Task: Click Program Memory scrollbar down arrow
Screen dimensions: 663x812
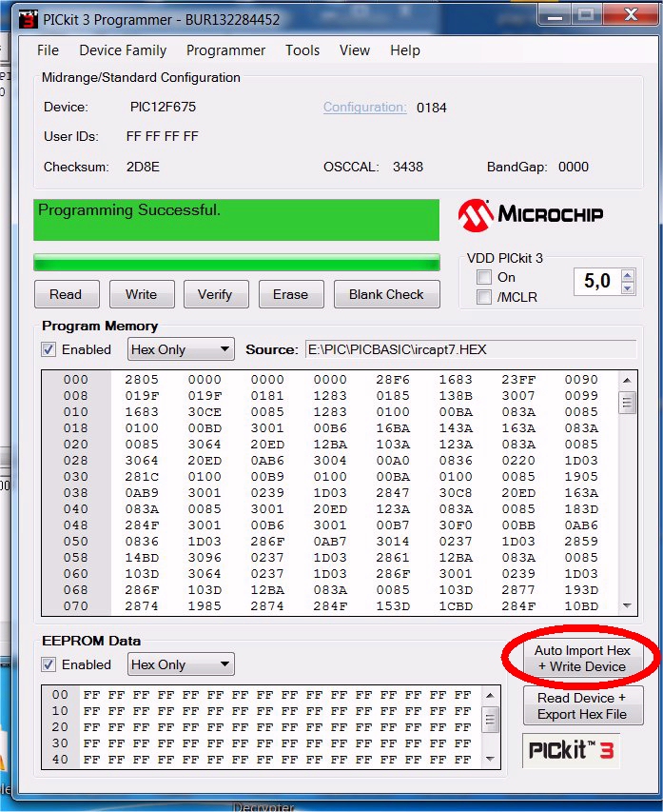Action: pos(627,605)
